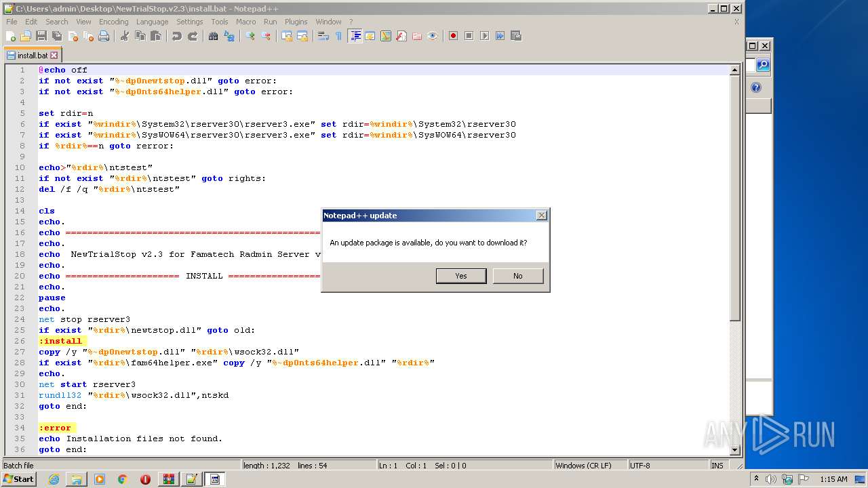Image resolution: width=868 pixels, height=488 pixels.
Task: Toggle Show All Characters pilcrow icon
Action: click(339, 36)
